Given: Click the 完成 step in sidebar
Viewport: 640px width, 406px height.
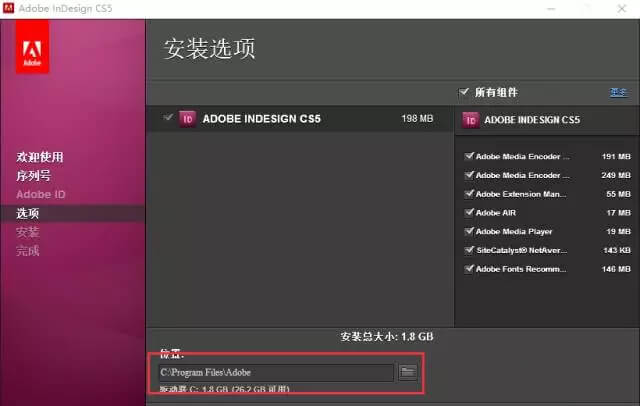Looking at the screenshot, I should (x=28, y=251).
